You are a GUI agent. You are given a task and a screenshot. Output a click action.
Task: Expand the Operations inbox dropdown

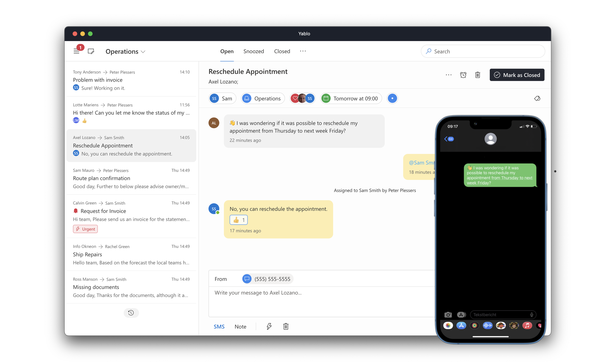point(125,52)
